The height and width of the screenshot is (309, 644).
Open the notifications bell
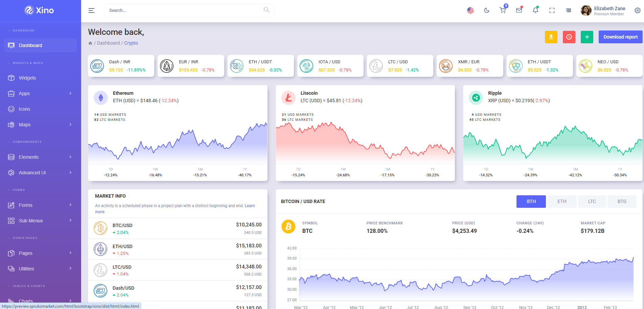coord(535,10)
